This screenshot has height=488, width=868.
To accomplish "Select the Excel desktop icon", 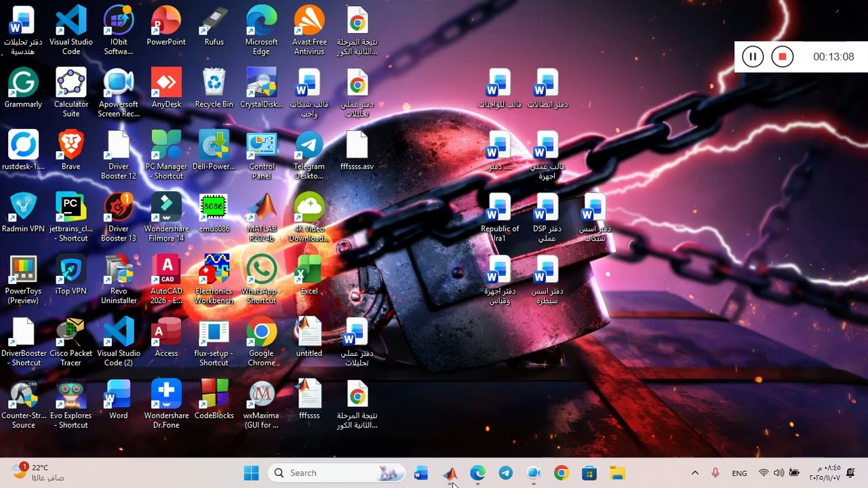I will click(x=309, y=276).
